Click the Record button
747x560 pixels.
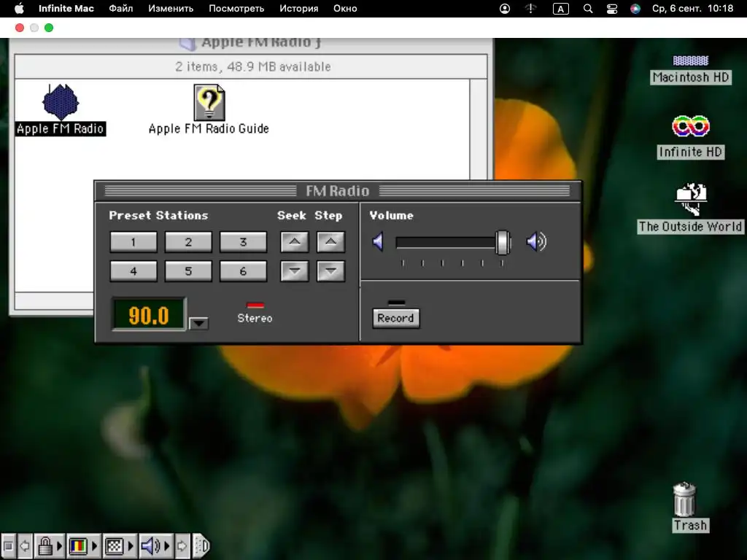click(x=396, y=318)
